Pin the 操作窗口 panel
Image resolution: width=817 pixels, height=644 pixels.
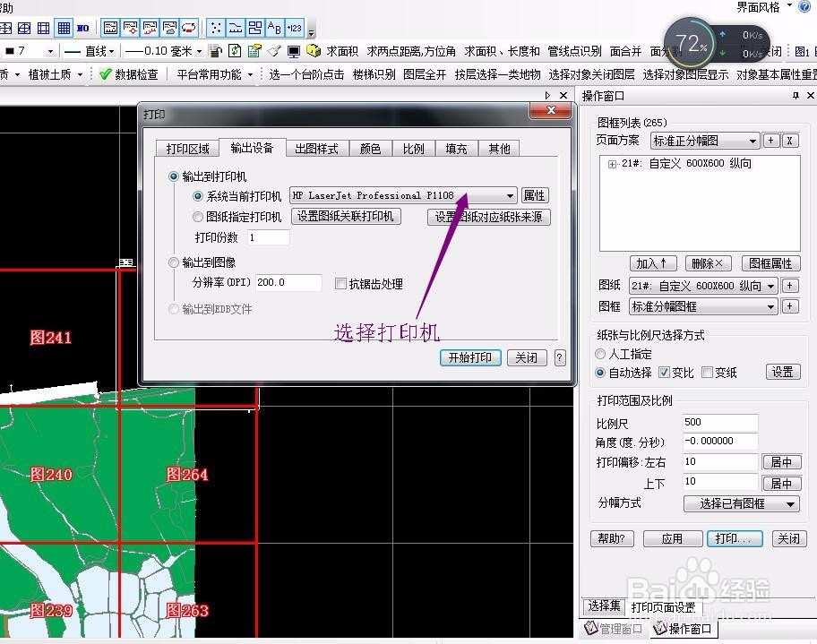(x=795, y=95)
